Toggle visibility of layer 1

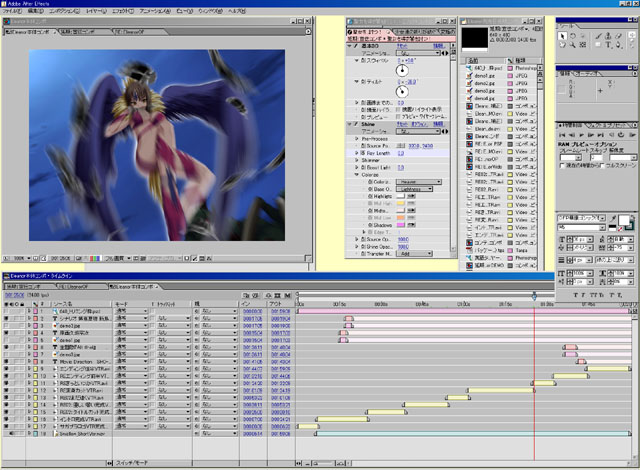[x=6, y=311]
